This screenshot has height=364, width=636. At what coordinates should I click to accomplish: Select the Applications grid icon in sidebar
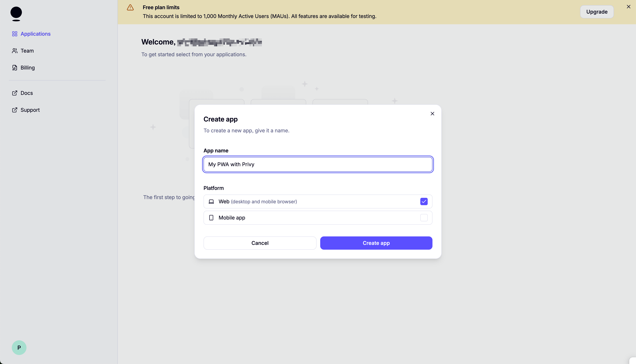[15, 34]
